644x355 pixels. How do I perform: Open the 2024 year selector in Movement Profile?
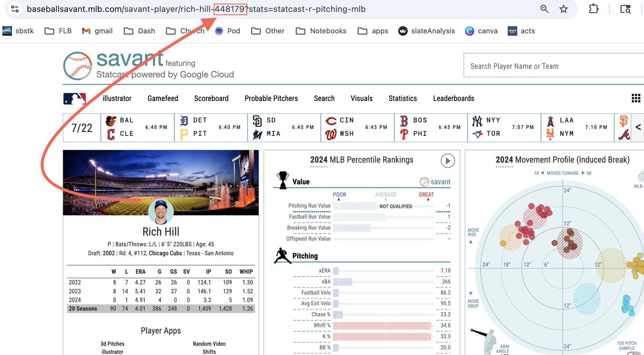[x=504, y=160]
